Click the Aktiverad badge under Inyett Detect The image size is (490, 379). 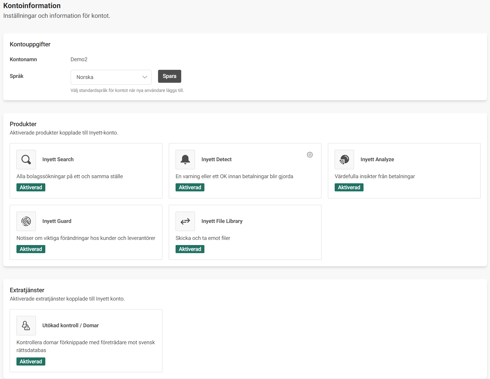point(190,187)
